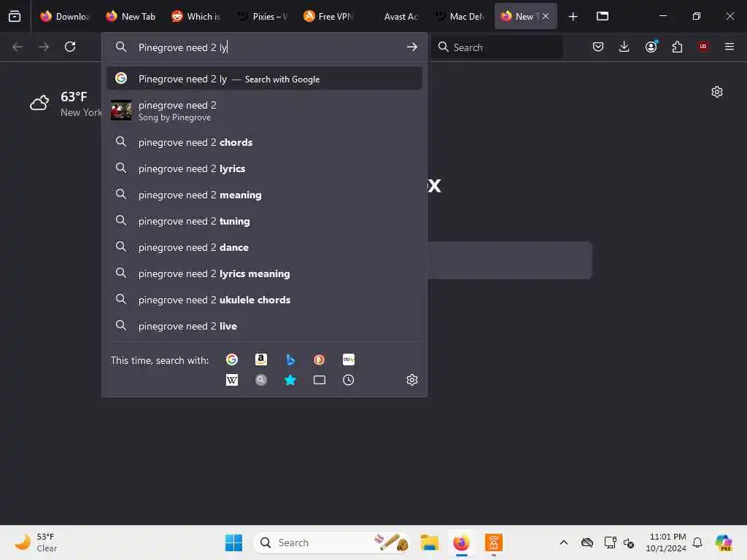This screenshot has width=747, height=560.
Task: Open New Tab personalize gear icon
Action: pos(717,92)
